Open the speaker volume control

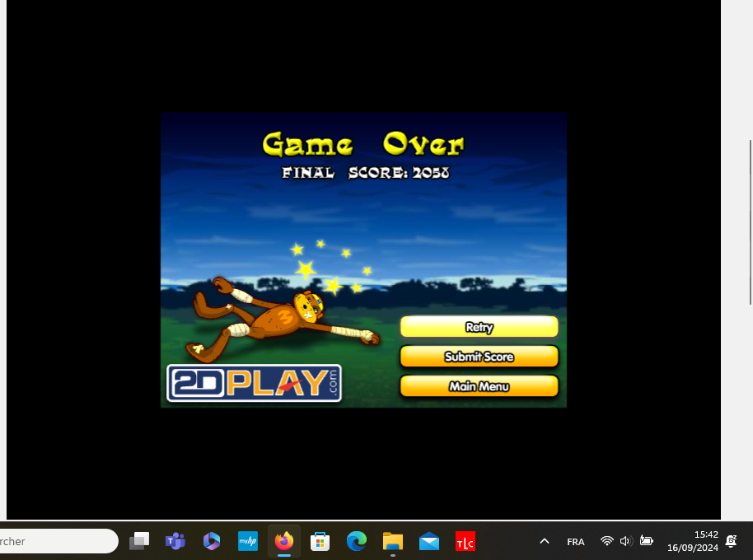[x=626, y=541]
